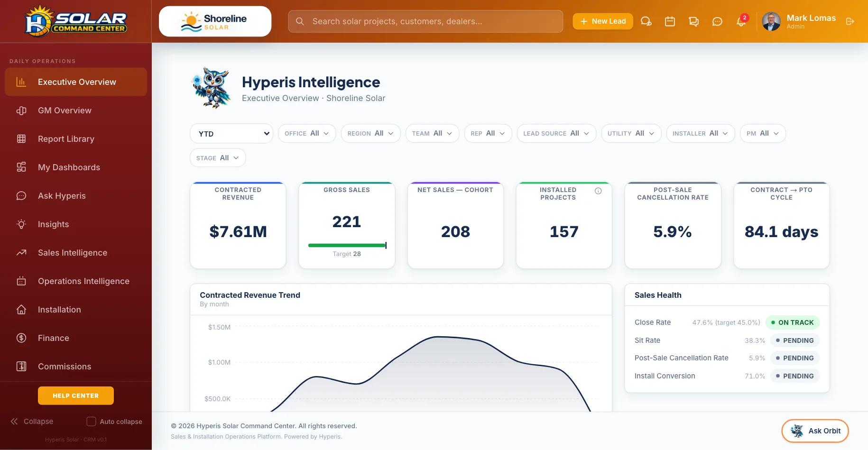Go to GM Overview in sidebar
868x450 pixels.
click(x=76, y=110)
